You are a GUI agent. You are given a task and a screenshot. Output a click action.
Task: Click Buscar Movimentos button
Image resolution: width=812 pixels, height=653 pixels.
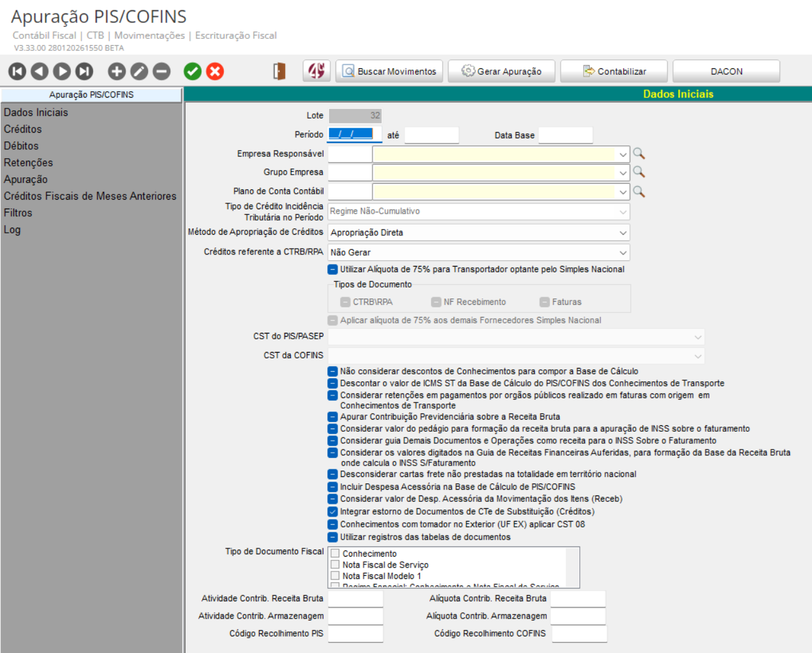pyautogui.click(x=390, y=71)
